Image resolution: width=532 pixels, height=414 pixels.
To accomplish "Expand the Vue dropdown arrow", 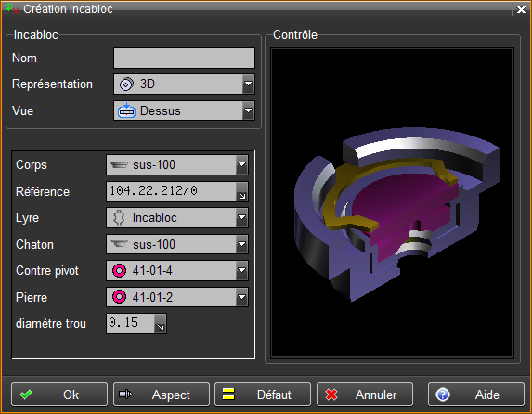I will click(248, 110).
